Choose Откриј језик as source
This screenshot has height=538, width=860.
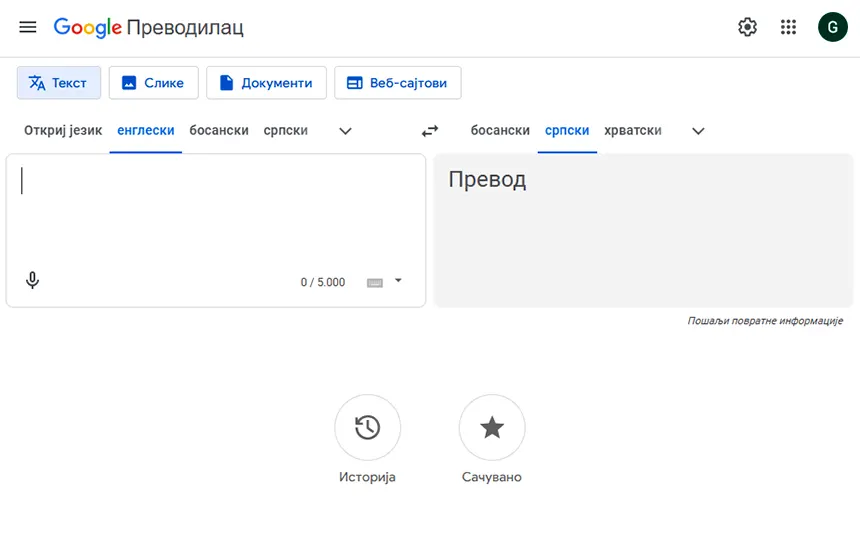pyautogui.click(x=63, y=131)
